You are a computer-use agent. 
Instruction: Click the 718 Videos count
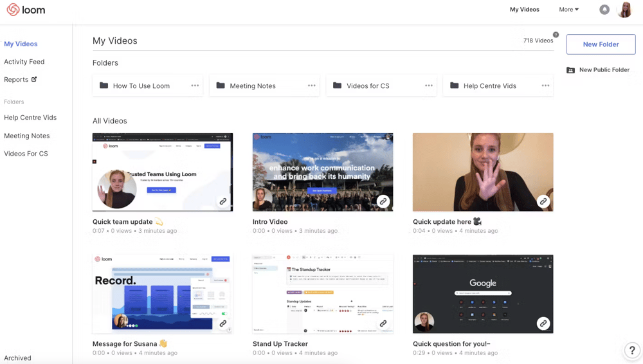tap(538, 41)
